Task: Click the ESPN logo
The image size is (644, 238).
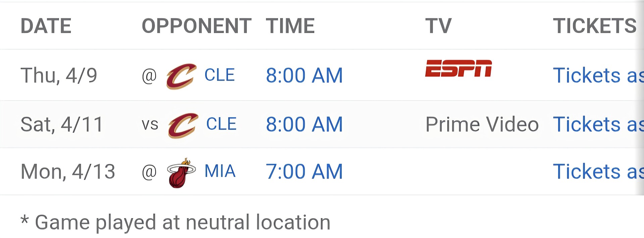Action: tap(459, 68)
